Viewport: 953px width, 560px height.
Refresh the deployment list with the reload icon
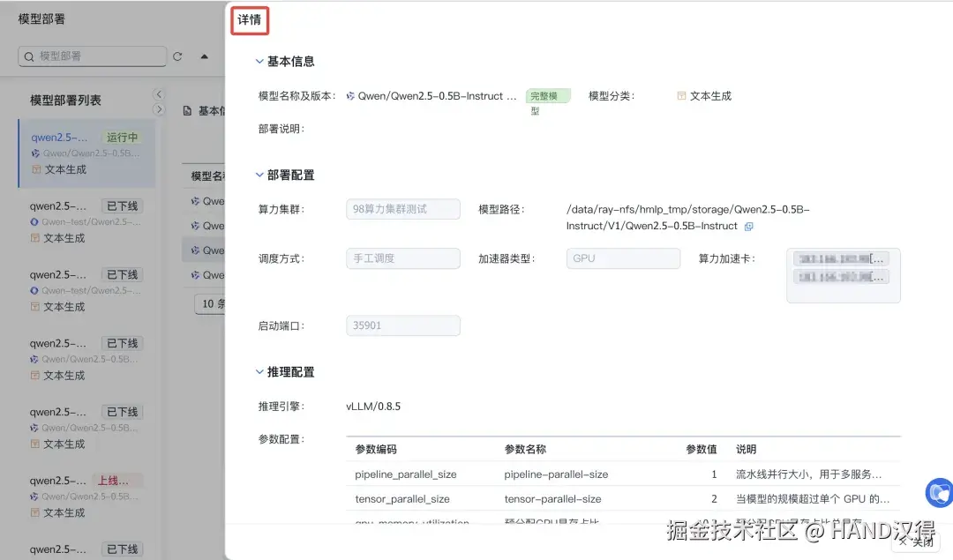pos(177,56)
